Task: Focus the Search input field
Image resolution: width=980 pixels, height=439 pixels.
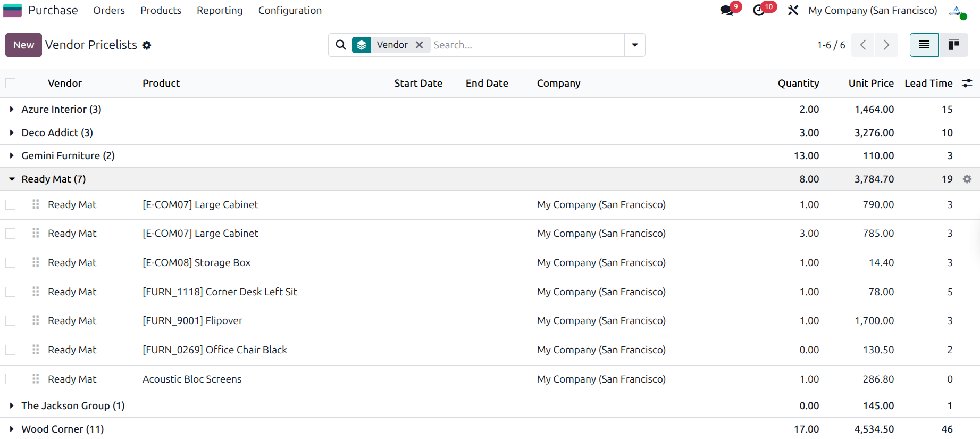Action: (526, 45)
